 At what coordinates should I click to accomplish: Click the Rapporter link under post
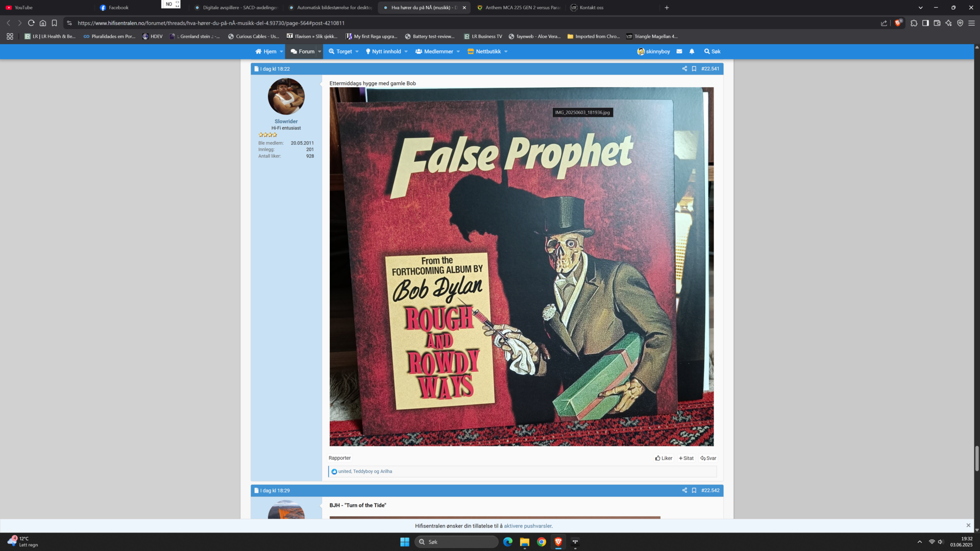click(x=339, y=458)
